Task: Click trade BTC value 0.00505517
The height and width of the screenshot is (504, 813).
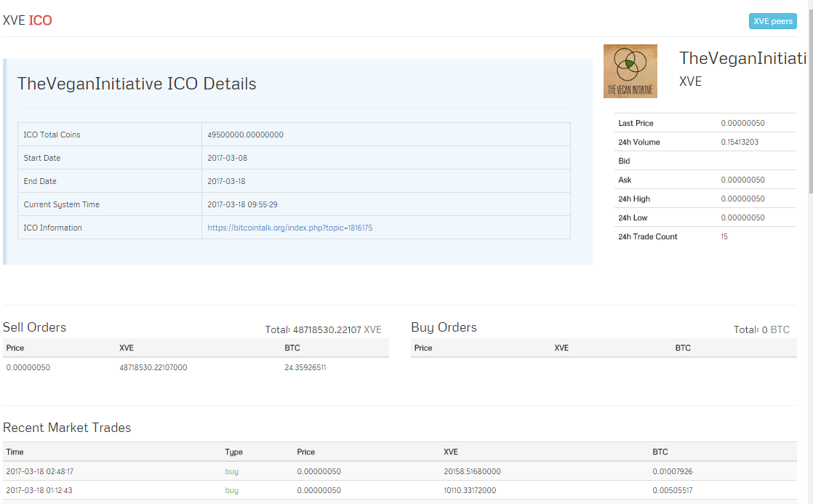Action: (x=673, y=490)
